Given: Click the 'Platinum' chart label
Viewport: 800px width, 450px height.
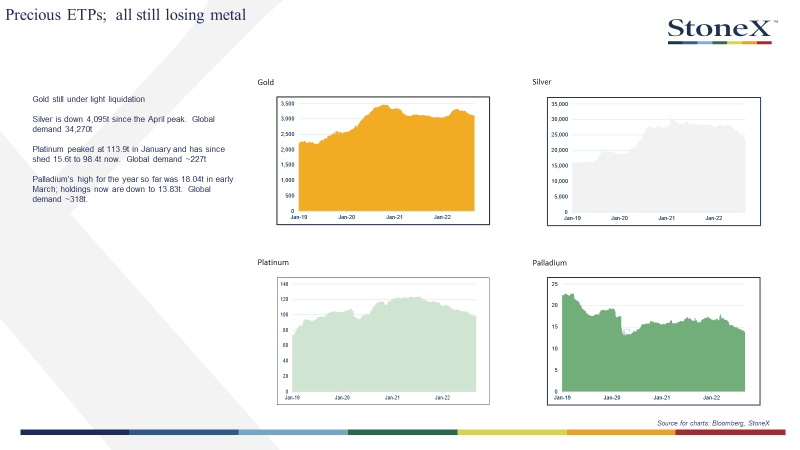Looking at the screenshot, I should (273, 262).
